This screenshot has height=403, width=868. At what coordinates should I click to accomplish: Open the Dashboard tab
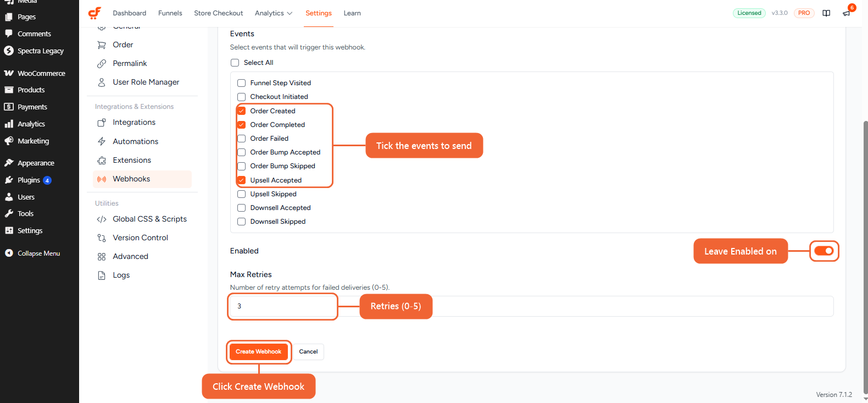tap(130, 13)
